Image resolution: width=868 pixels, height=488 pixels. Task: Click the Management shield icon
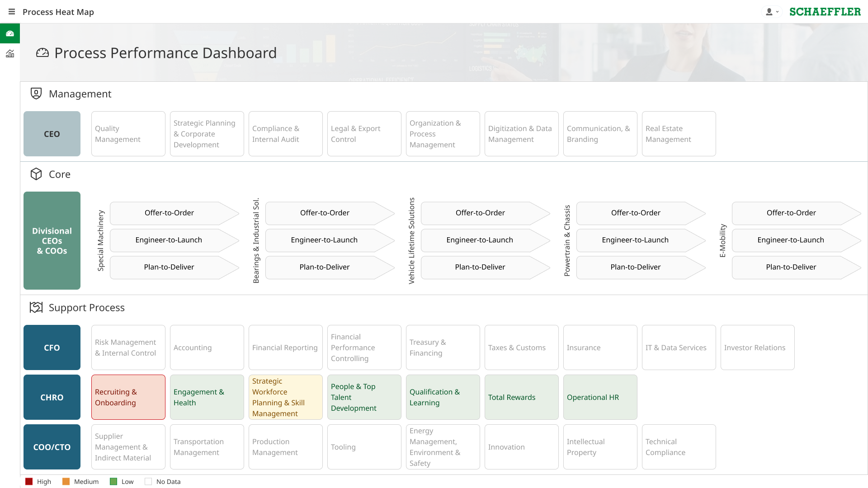pos(36,94)
